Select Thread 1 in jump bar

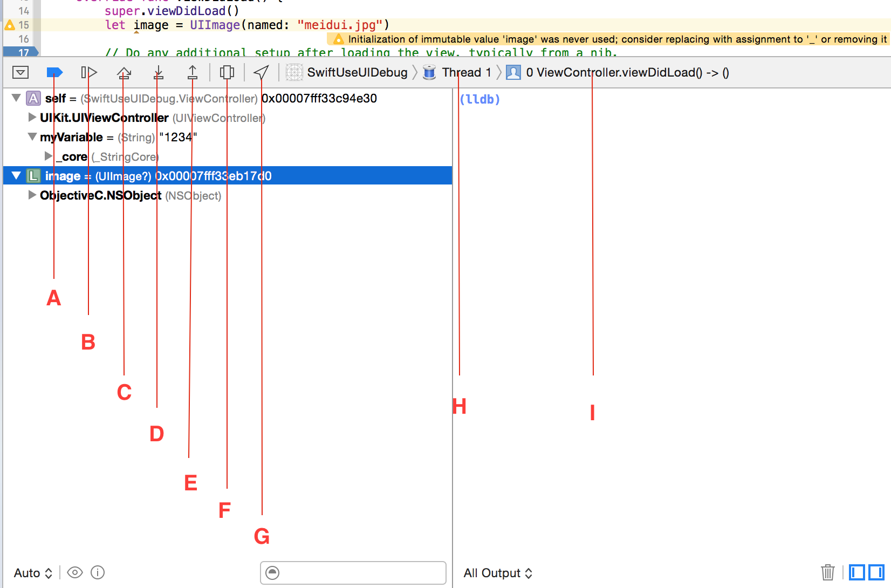click(458, 72)
